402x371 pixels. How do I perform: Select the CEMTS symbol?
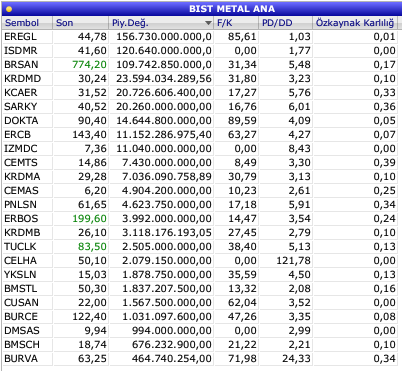[x=21, y=163]
